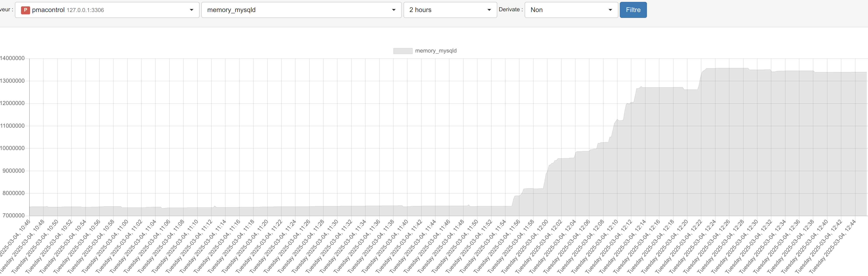This screenshot has height=276, width=868.
Task: Click the 10000000 y-axis label
Action: [12, 148]
